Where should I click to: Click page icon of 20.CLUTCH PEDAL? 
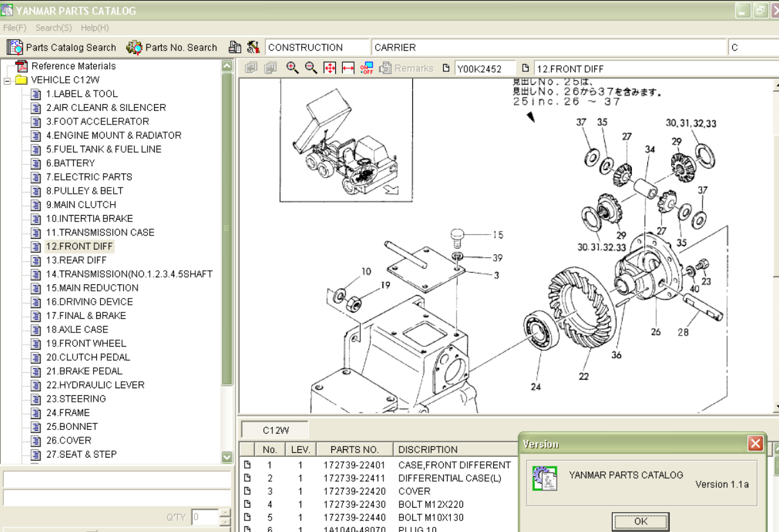click(36, 357)
